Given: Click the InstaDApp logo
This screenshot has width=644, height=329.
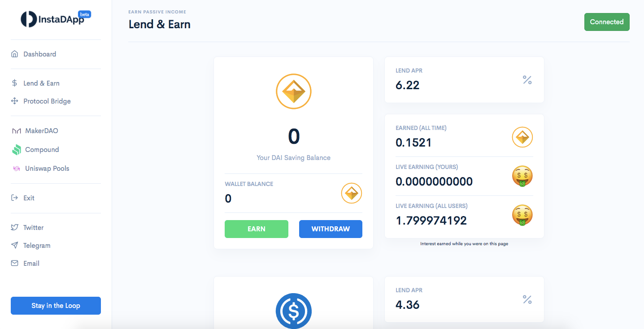Looking at the screenshot, I should pyautogui.click(x=55, y=19).
